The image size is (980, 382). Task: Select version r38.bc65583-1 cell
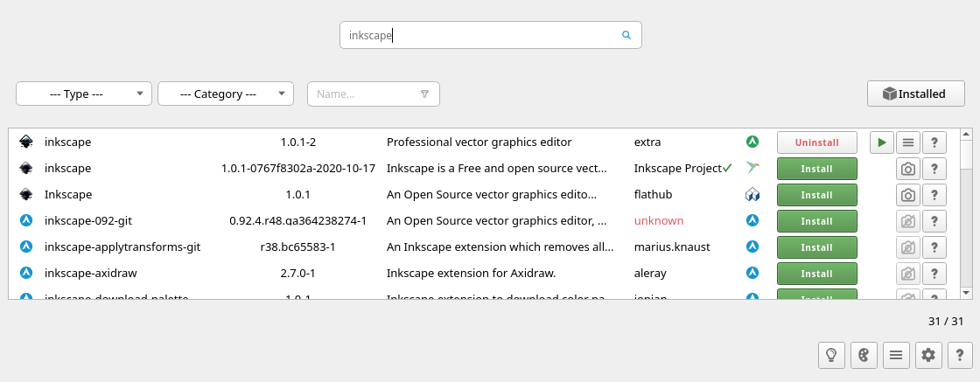(x=298, y=247)
